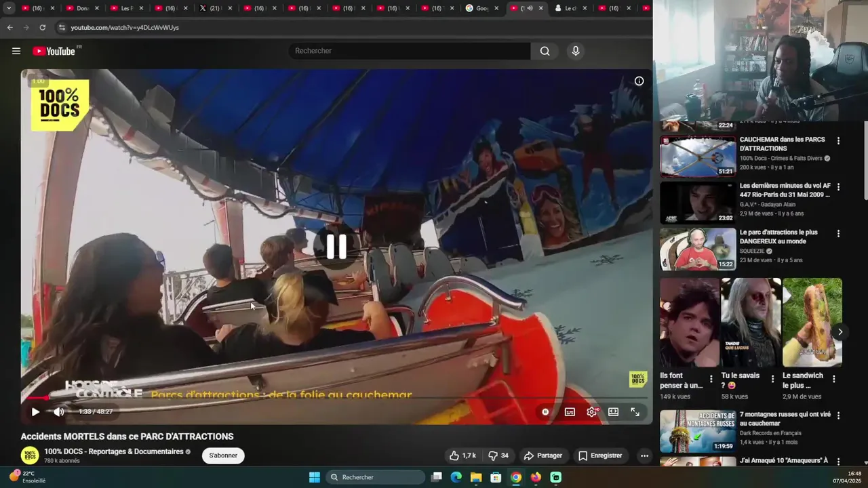Open Task View on the taskbar
Viewport: 868px width, 488px height.
(437, 477)
